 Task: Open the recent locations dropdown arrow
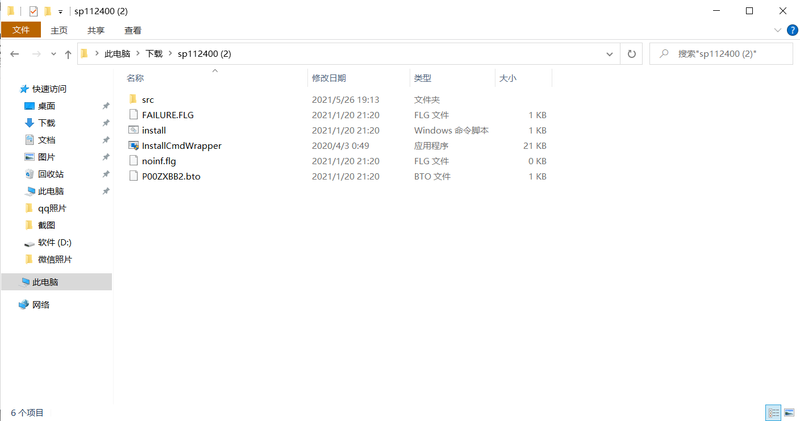52,54
